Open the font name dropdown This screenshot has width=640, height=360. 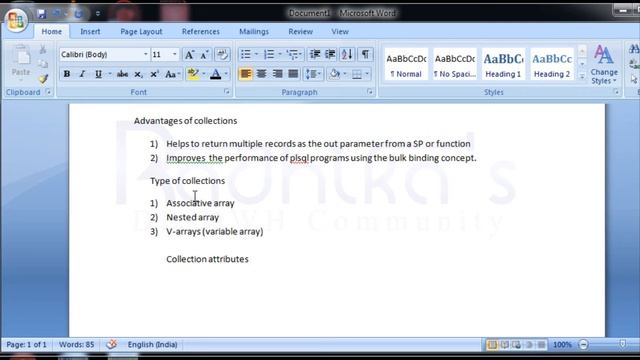[145, 54]
